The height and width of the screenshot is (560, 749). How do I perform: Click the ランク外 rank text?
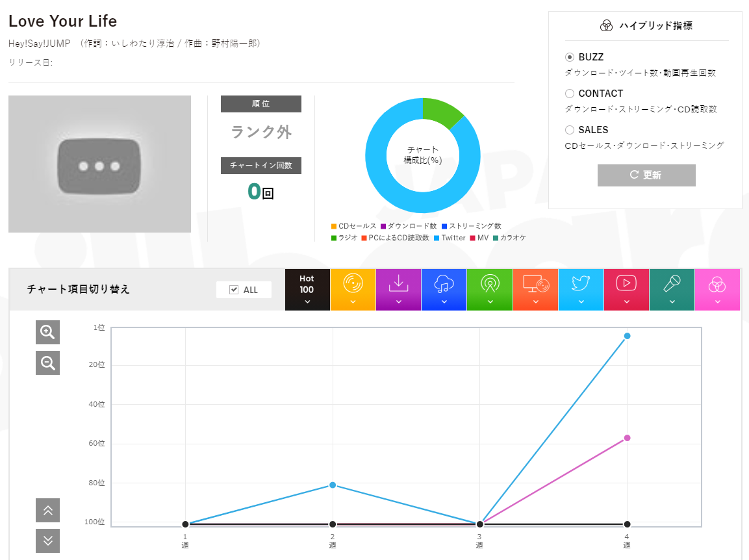click(x=260, y=131)
